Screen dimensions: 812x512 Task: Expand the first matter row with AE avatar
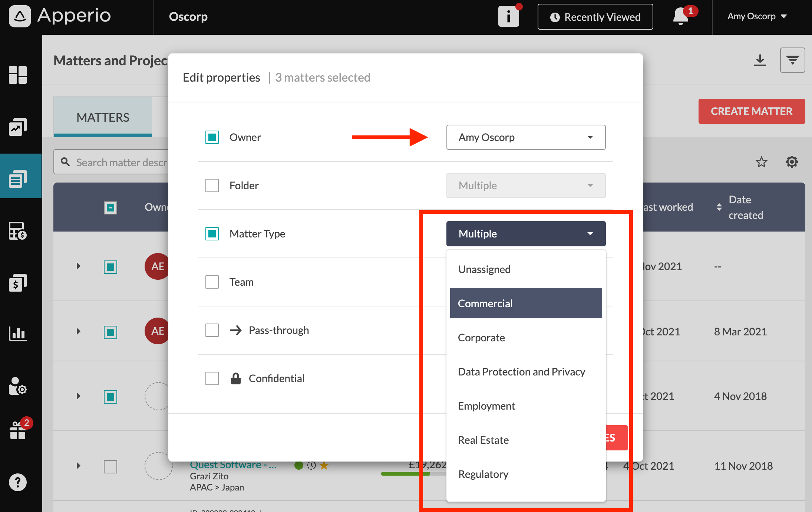(78, 266)
